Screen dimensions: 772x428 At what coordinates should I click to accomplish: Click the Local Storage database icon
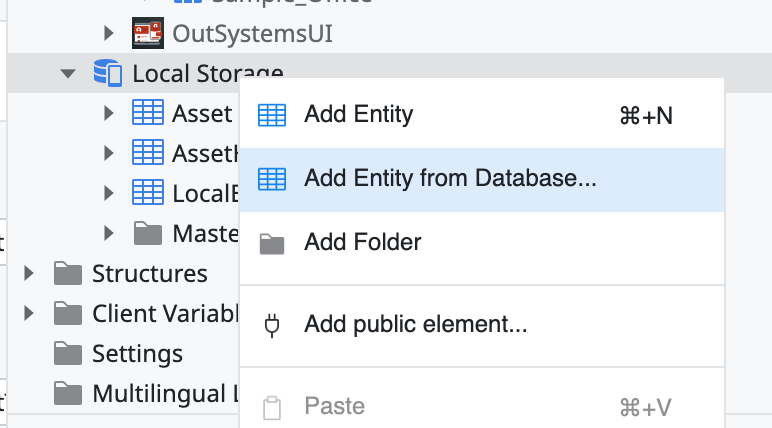coord(108,73)
